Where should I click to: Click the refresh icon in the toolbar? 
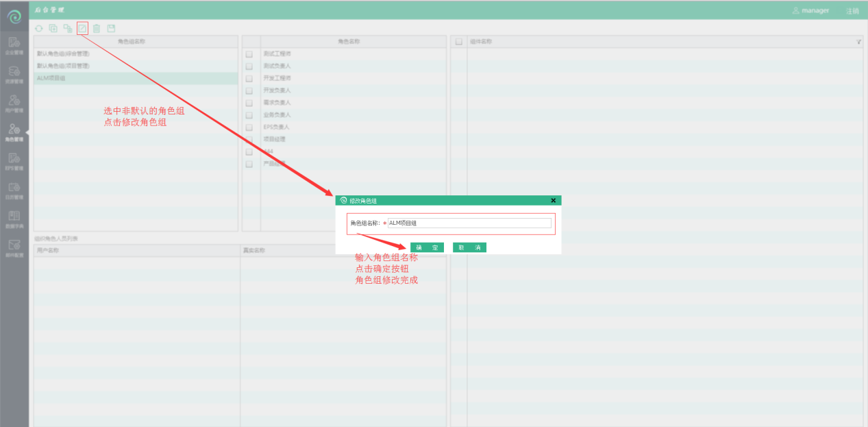(x=39, y=28)
